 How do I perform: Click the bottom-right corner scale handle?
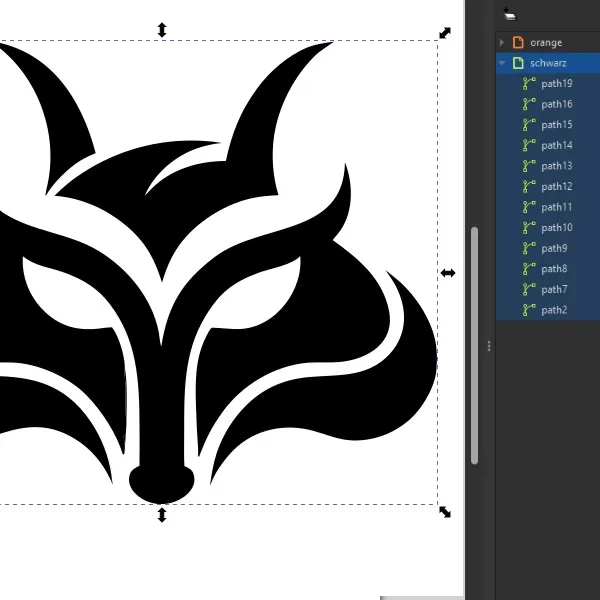click(x=445, y=512)
